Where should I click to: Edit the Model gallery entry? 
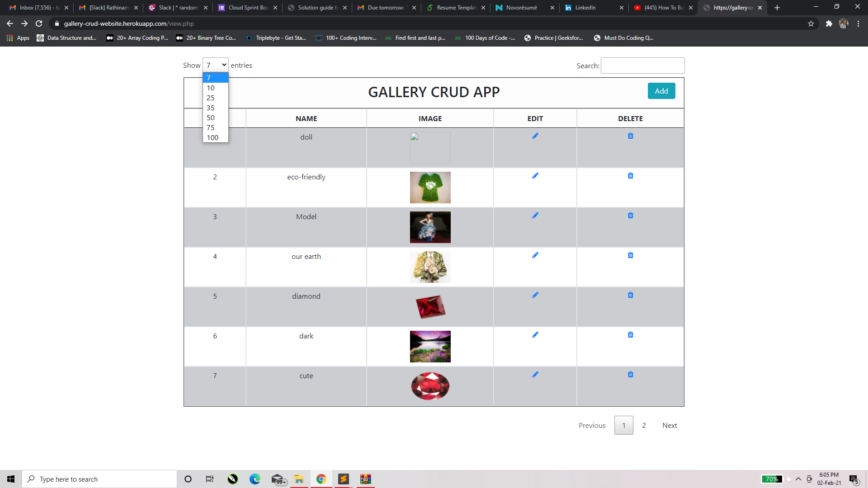coord(535,215)
